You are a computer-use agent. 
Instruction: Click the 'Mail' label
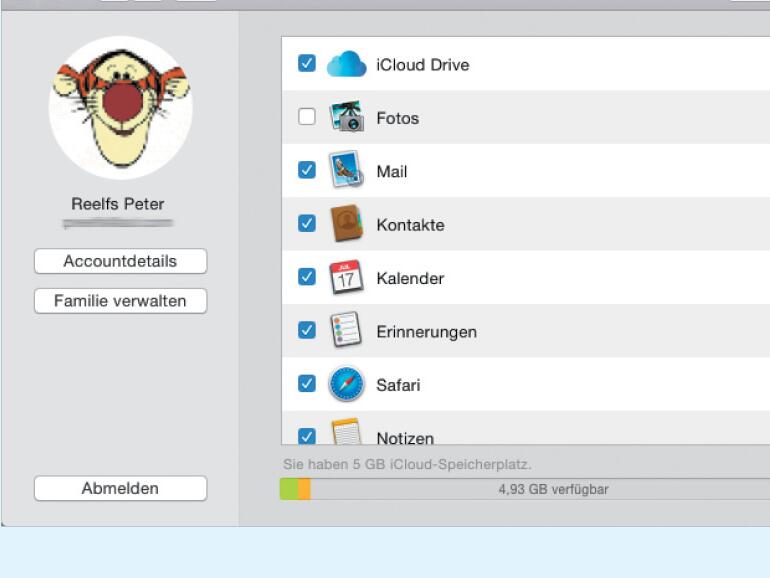(392, 171)
